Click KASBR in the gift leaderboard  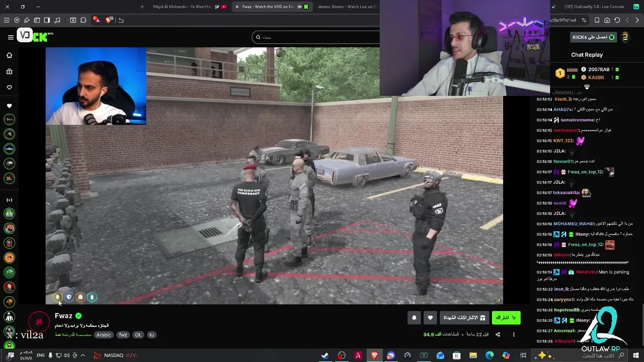coord(596,77)
